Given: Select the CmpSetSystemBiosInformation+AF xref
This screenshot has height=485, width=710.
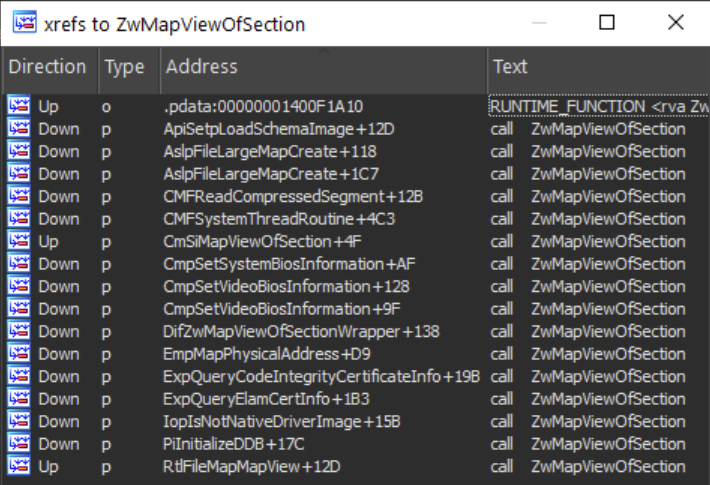Looking at the screenshot, I should tap(289, 264).
